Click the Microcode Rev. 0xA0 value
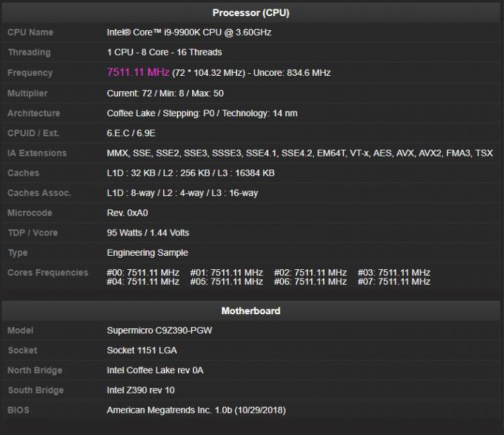The width and height of the screenshot is (504, 435). point(127,213)
